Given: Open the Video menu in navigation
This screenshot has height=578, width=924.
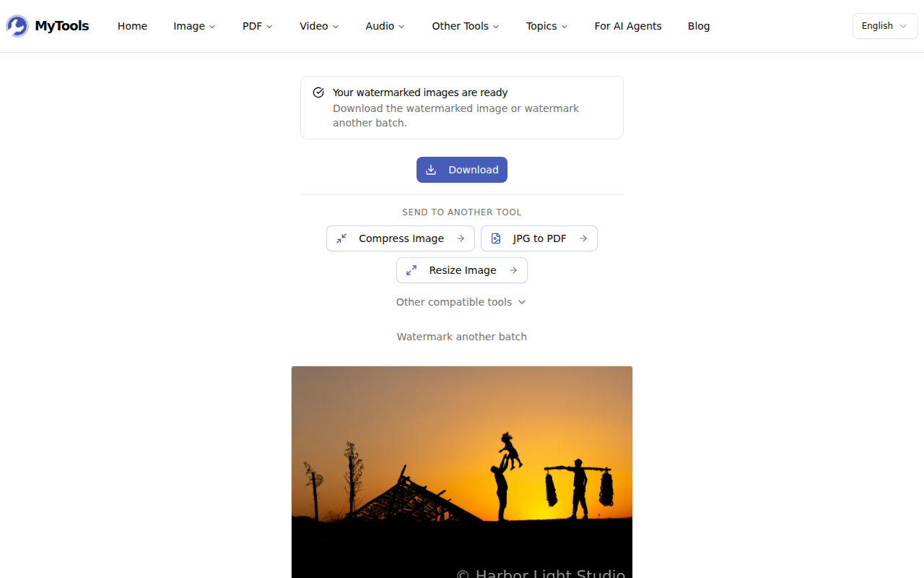Looking at the screenshot, I should [319, 26].
